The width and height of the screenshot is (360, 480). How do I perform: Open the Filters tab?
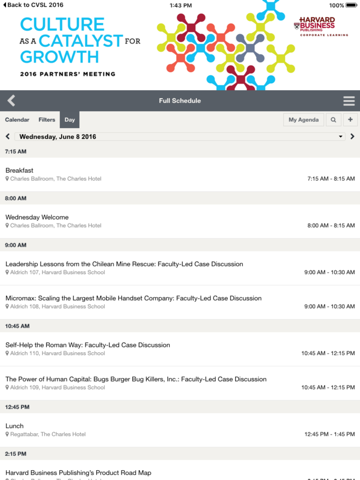click(x=47, y=120)
